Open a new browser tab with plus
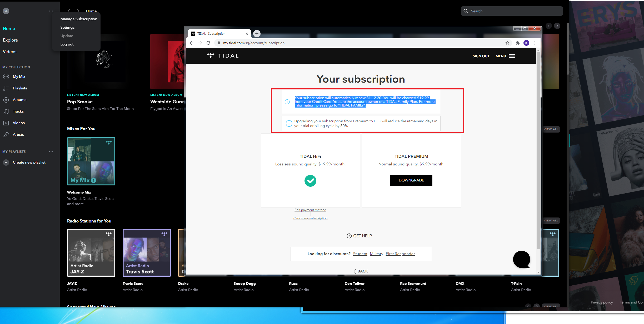Screen dimensions: 644x324 pos(257,34)
